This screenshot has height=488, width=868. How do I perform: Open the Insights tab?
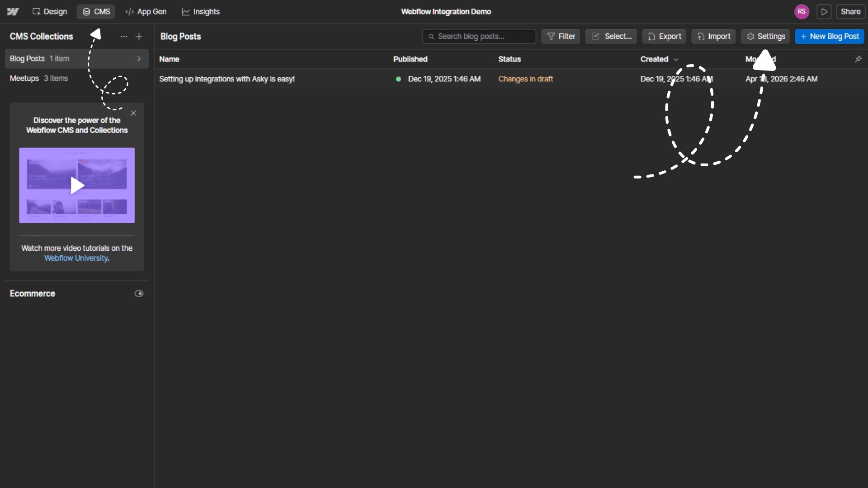pyautogui.click(x=201, y=12)
